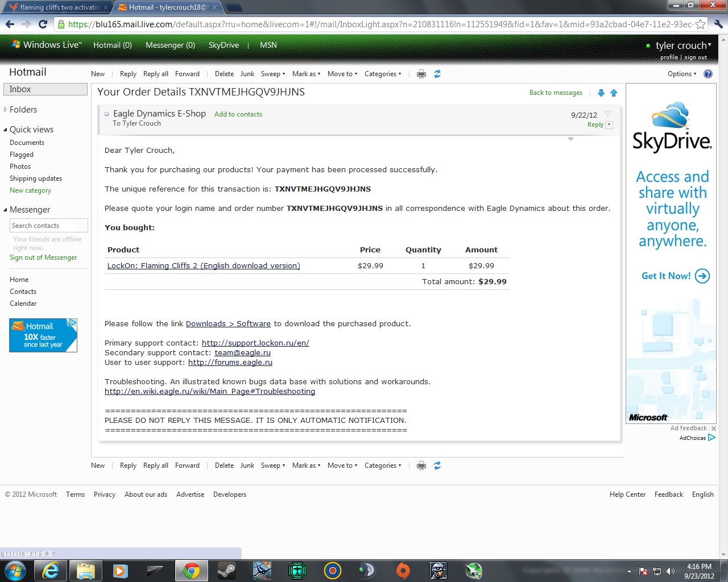
Task: Open the Inbox folder
Action: 45,89
